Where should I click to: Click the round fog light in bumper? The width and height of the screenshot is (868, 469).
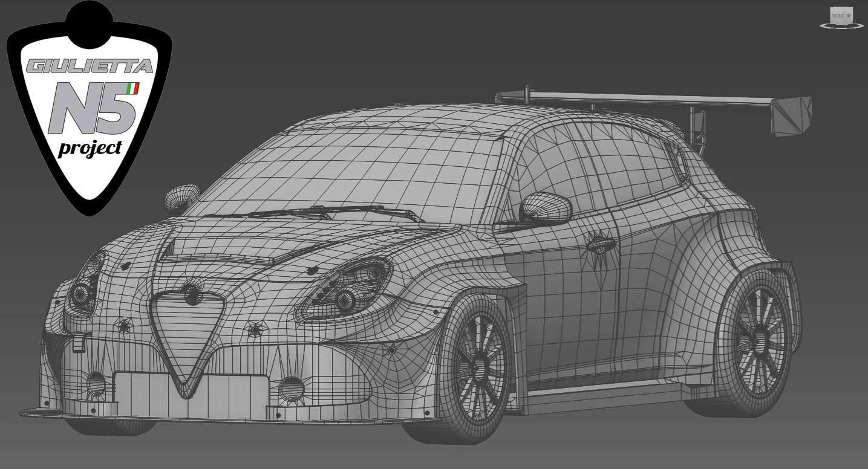(x=291, y=389)
